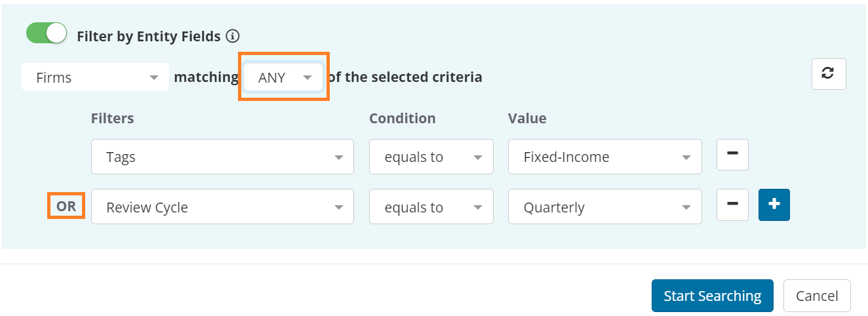Click the refresh filters icon button
The image size is (868, 316).
point(829,74)
